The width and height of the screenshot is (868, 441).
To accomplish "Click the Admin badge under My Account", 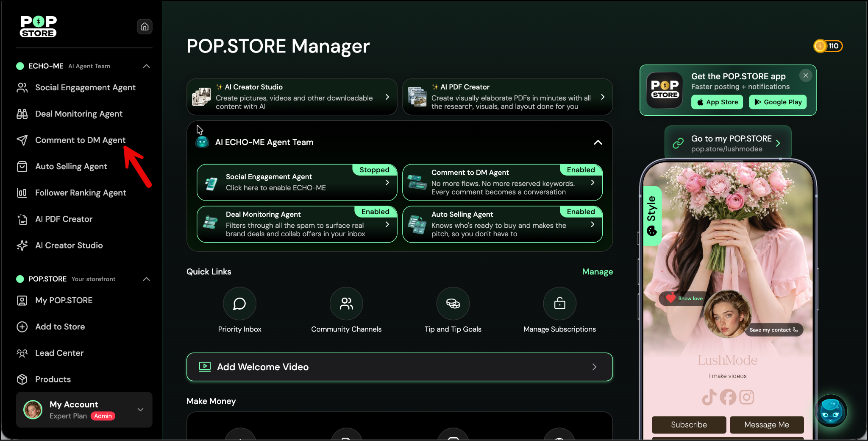I will pyautogui.click(x=103, y=416).
